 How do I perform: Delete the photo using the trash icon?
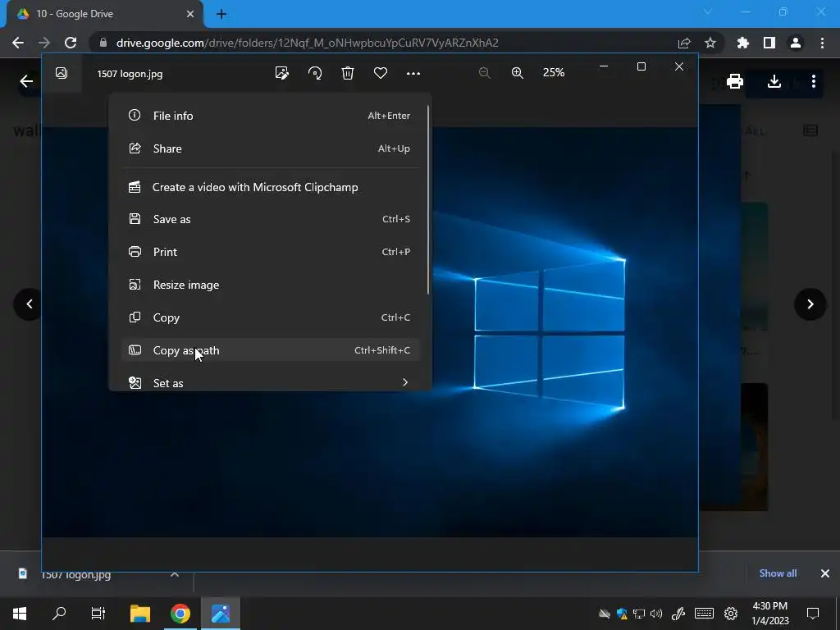[348, 73]
